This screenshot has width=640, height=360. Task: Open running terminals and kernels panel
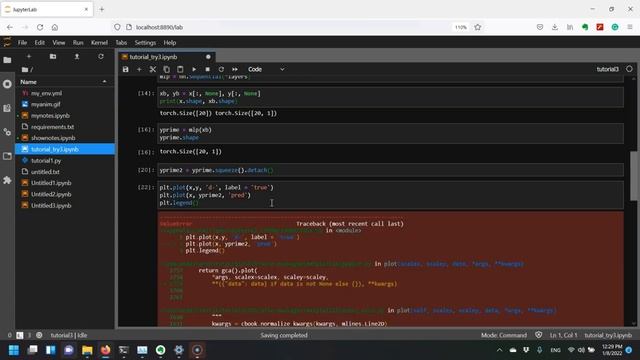coord(7,84)
